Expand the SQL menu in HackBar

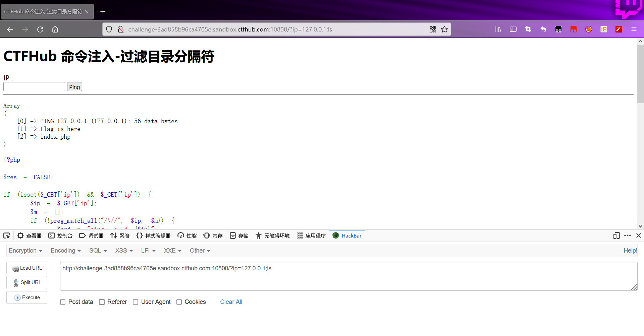pyautogui.click(x=97, y=251)
